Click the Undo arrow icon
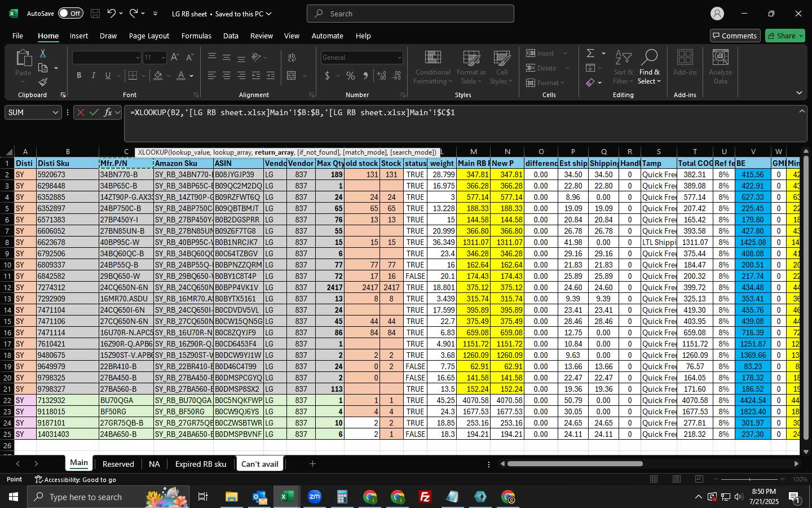 pos(112,14)
